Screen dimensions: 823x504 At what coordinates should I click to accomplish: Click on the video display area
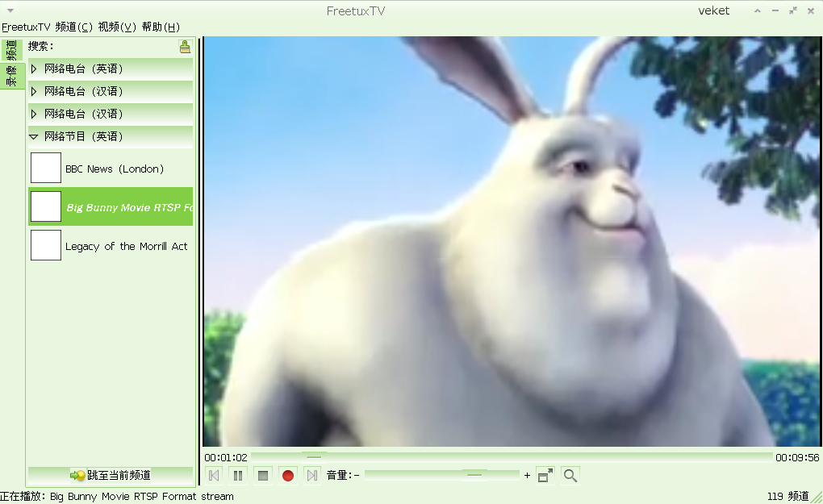(x=512, y=241)
